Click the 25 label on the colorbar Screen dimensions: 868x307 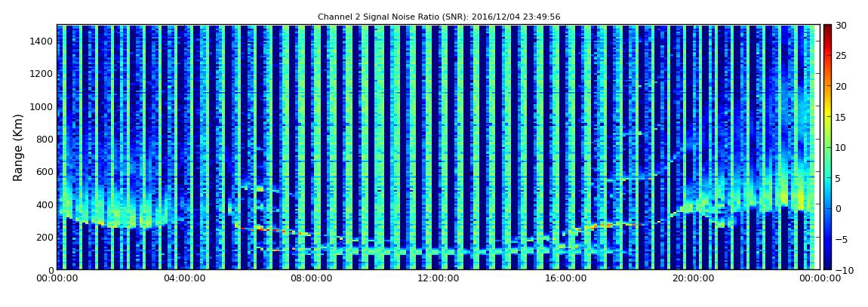coord(842,56)
